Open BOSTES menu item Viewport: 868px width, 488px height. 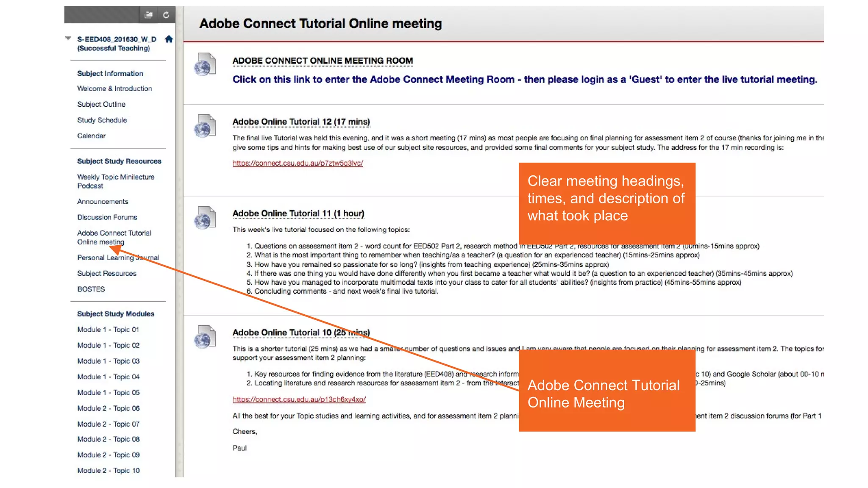point(91,289)
